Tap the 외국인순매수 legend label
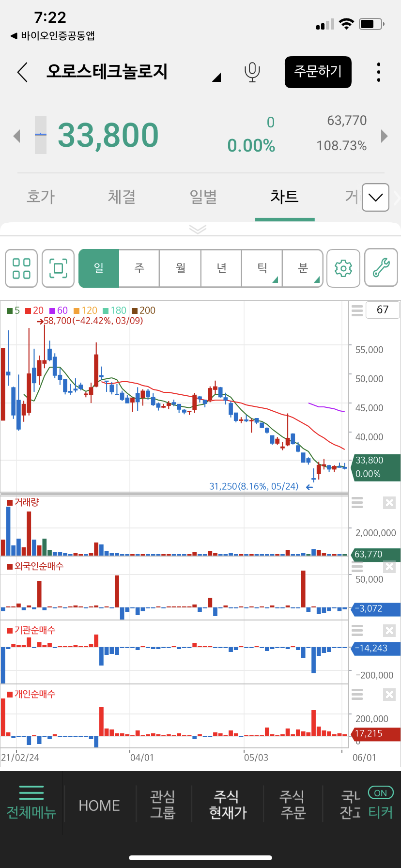 coord(35,566)
